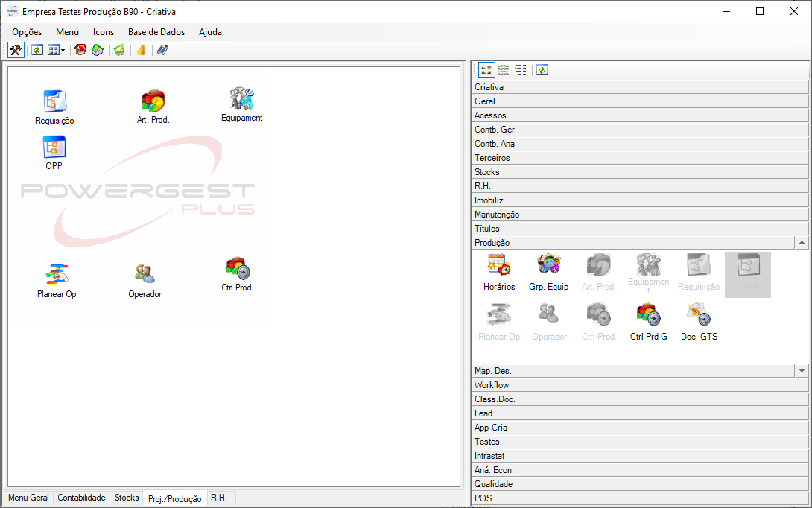Collapse the Produção section
Viewport: 812px width, 508px height.
(802, 243)
